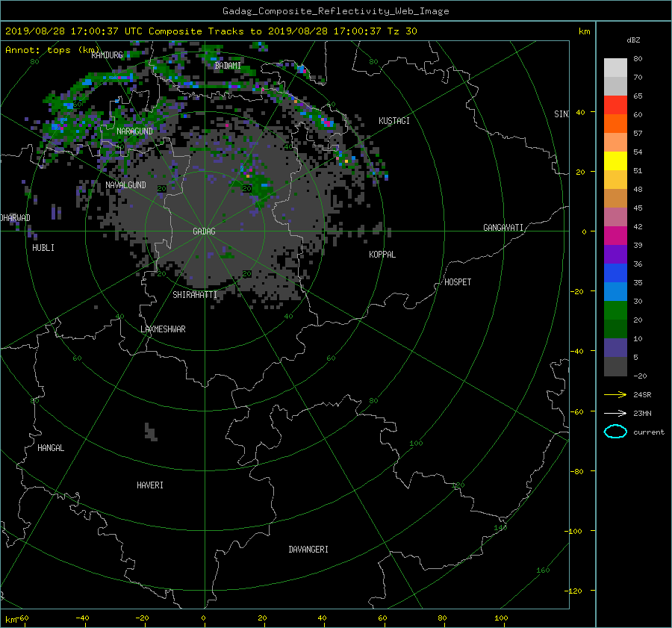Click the '65' dBZ legend value
672x628 pixels.
[x=638, y=96]
